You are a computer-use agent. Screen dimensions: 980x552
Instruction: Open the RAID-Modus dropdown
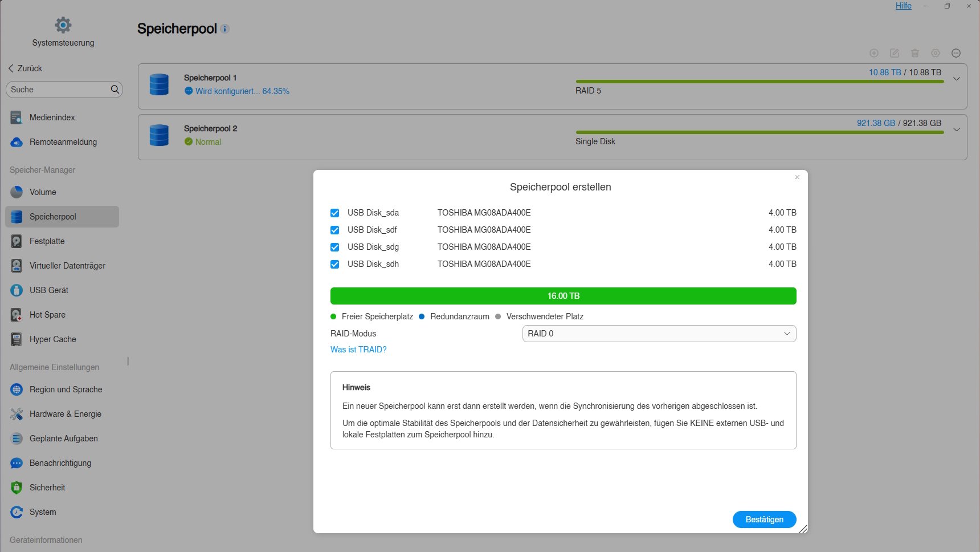659,334
